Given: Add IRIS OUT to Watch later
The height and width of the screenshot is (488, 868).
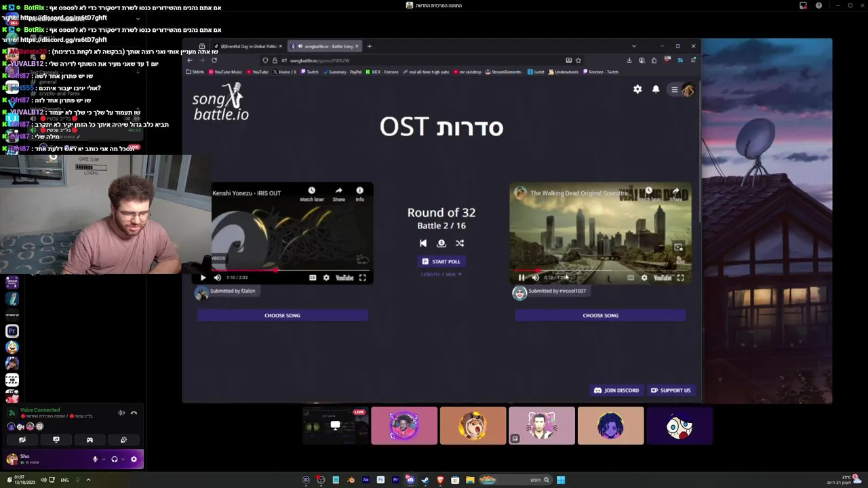Looking at the screenshot, I should tap(311, 195).
